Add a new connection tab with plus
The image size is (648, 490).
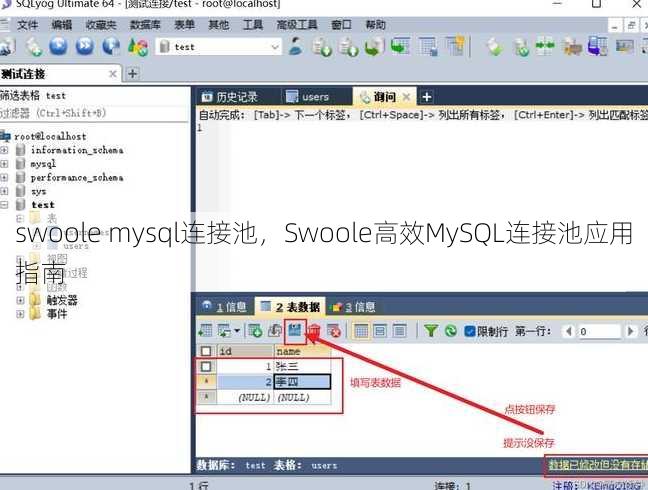132,74
